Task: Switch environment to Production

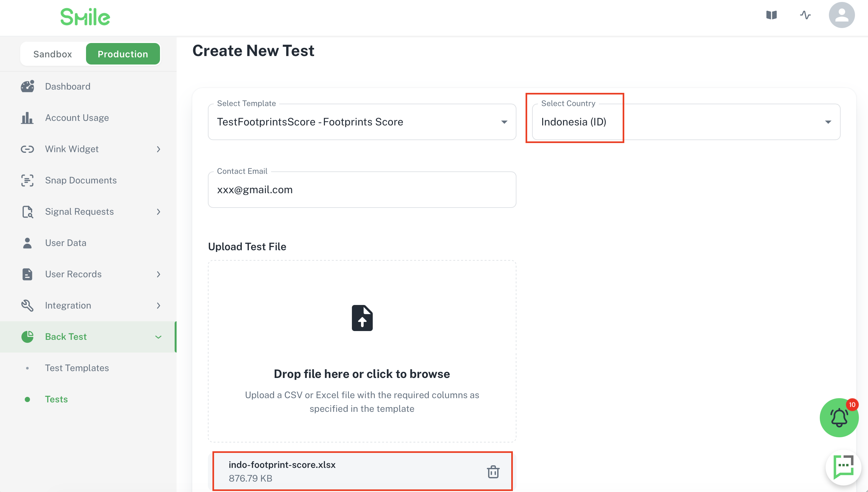Action: pos(123,54)
